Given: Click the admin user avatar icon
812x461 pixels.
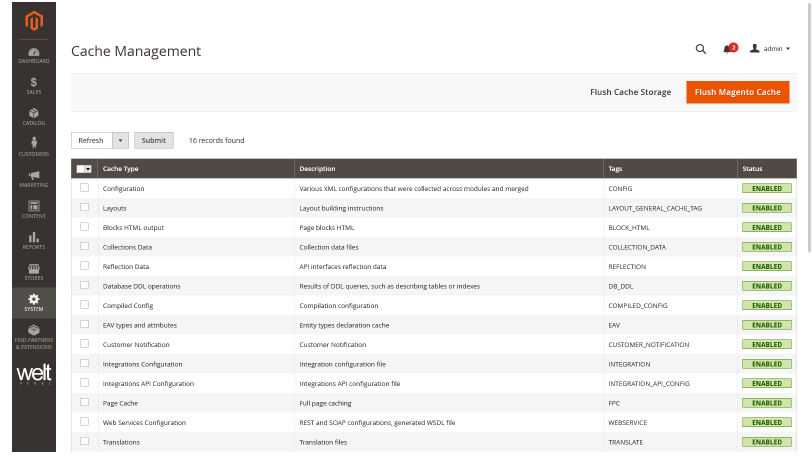Looking at the screenshot, I should tap(755, 48).
